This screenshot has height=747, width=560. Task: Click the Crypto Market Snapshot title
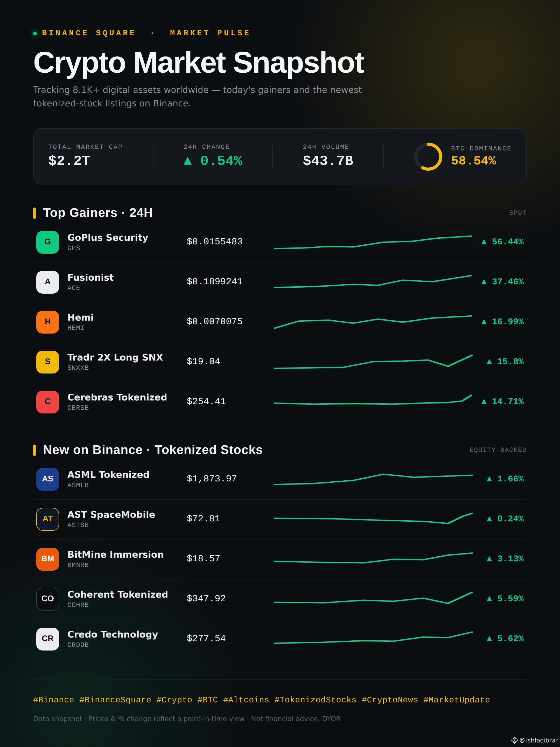[x=199, y=63]
